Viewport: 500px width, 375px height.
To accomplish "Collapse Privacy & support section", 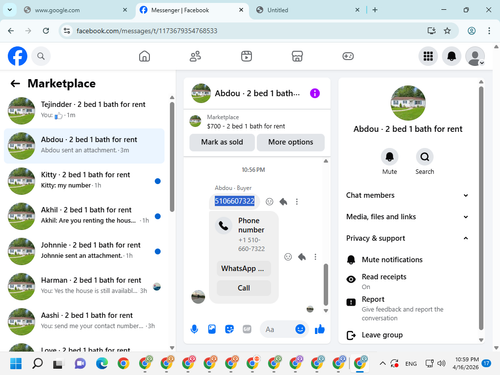I will 407,238.
